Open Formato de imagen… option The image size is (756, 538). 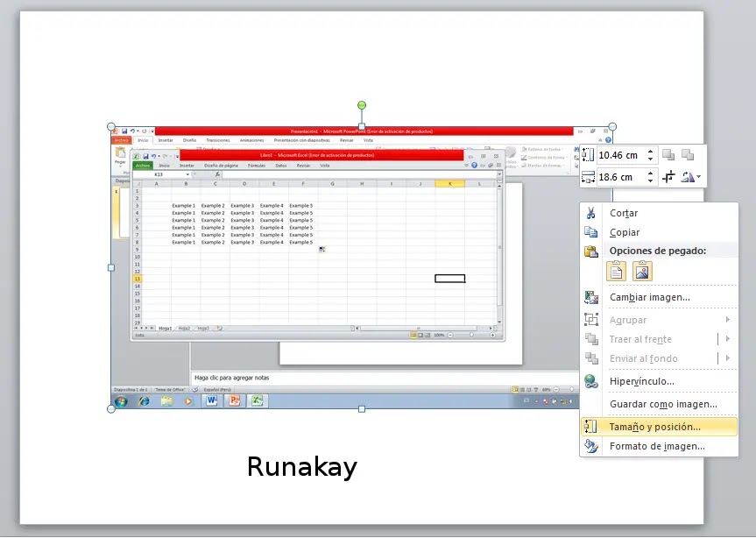pyautogui.click(x=659, y=446)
